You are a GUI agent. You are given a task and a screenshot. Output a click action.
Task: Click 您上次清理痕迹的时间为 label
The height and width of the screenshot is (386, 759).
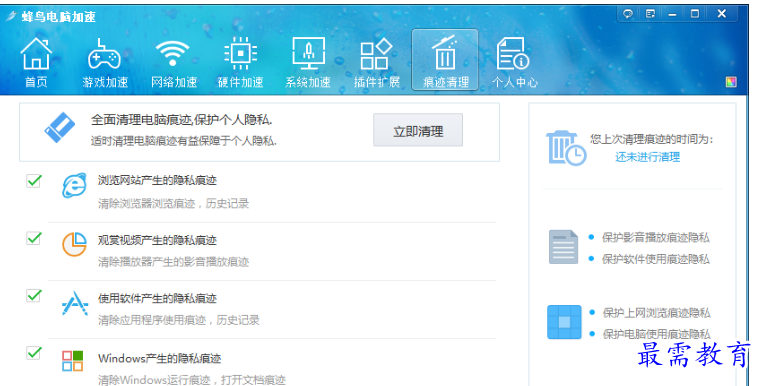point(652,139)
